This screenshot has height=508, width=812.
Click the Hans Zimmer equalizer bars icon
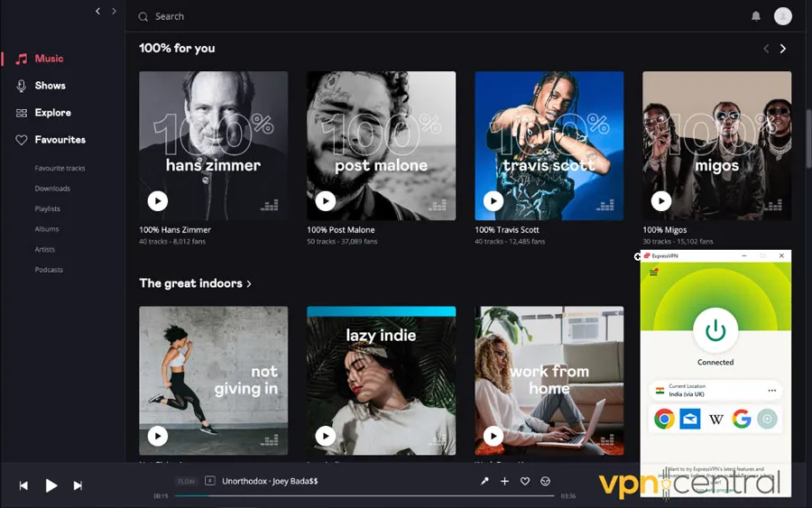pyautogui.click(x=269, y=205)
